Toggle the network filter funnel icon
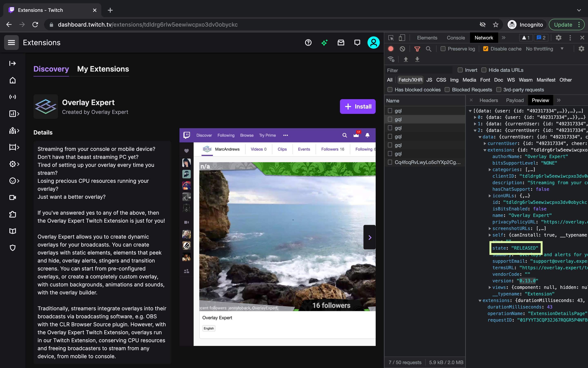 [417, 49]
